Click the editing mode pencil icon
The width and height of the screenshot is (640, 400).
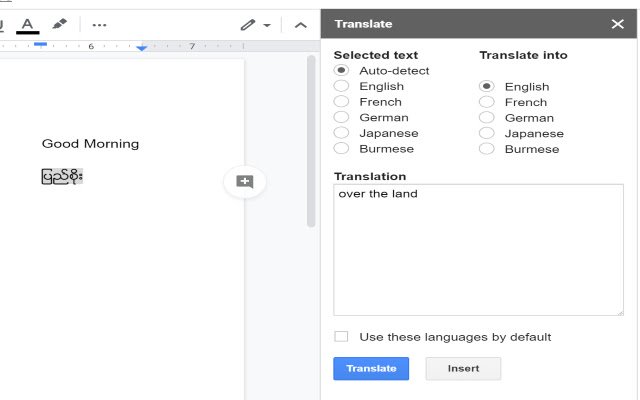(248, 25)
